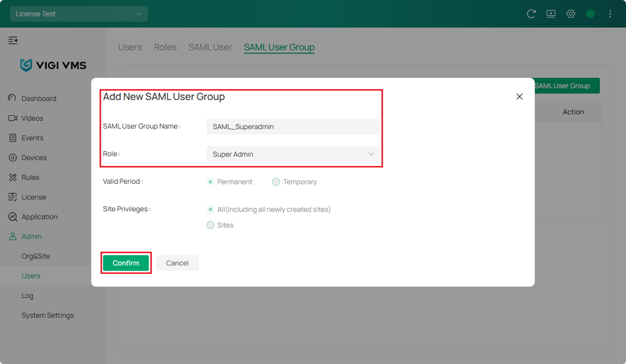The height and width of the screenshot is (364, 626).
Task: Open Dashboard in the sidebar
Action: point(39,98)
